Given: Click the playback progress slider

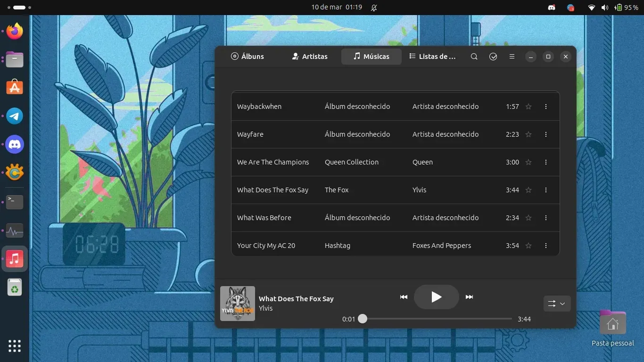Looking at the screenshot, I should click(437, 319).
